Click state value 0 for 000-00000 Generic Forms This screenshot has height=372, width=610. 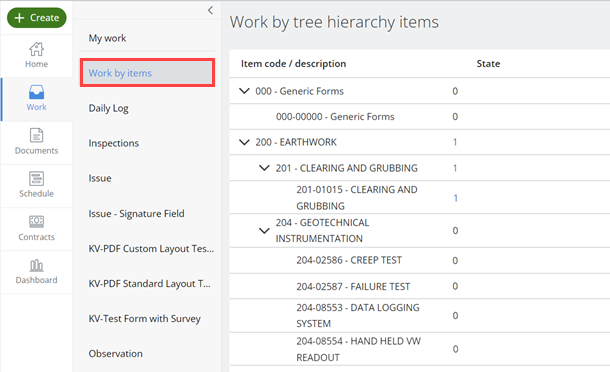click(x=455, y=117)
